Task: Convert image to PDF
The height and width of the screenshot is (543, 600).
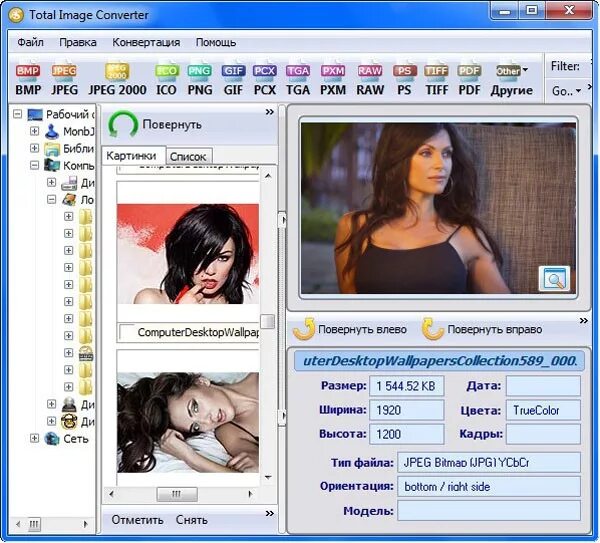Action: (469, 79)
